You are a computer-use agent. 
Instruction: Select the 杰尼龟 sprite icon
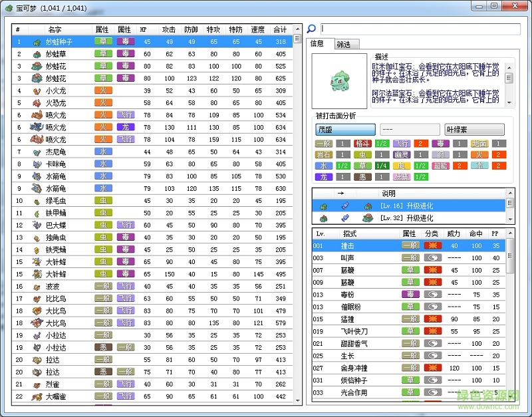(37, 152)
